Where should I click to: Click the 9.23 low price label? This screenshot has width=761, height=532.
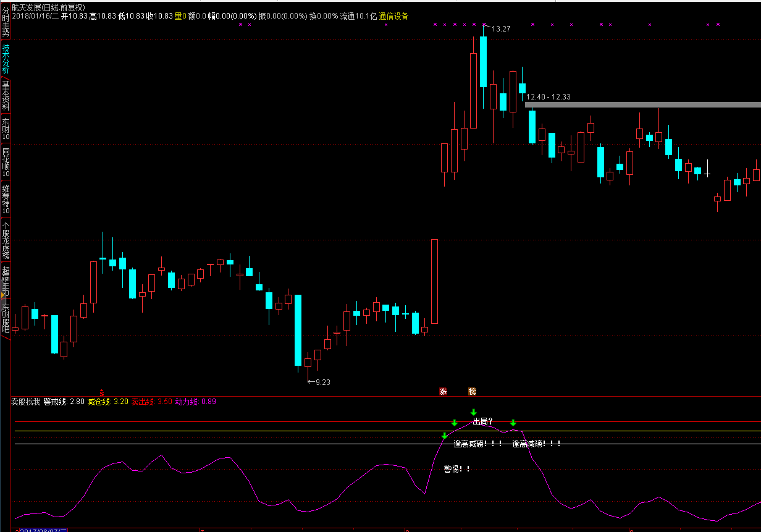click(x=322, y=382)
